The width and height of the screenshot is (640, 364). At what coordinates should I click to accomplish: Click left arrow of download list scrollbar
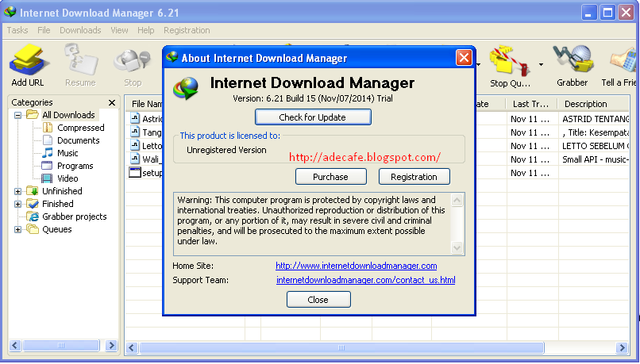coord(132,347)
